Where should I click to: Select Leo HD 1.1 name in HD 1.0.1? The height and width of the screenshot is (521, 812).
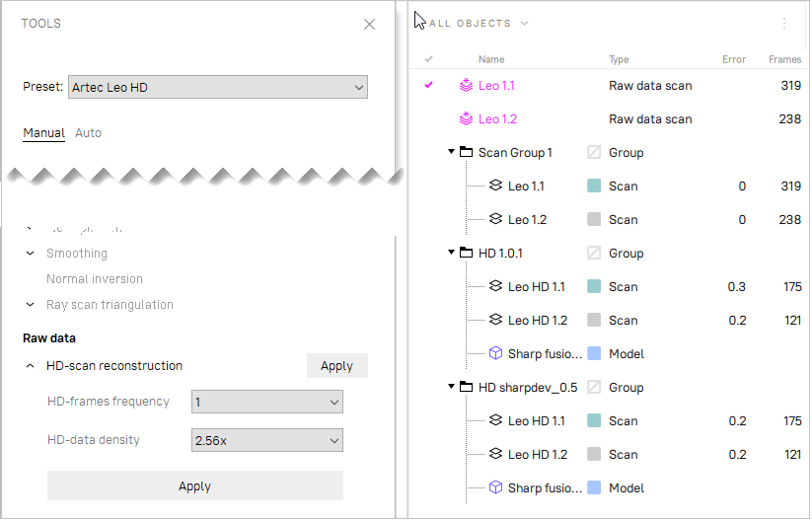[x=537, y=287]
